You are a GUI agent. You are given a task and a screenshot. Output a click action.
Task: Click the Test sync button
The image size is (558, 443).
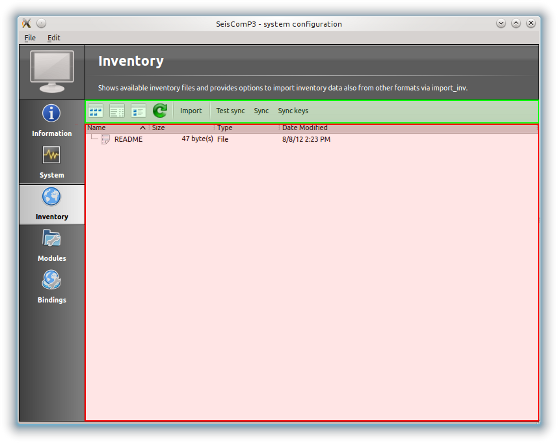click(230, 111)
